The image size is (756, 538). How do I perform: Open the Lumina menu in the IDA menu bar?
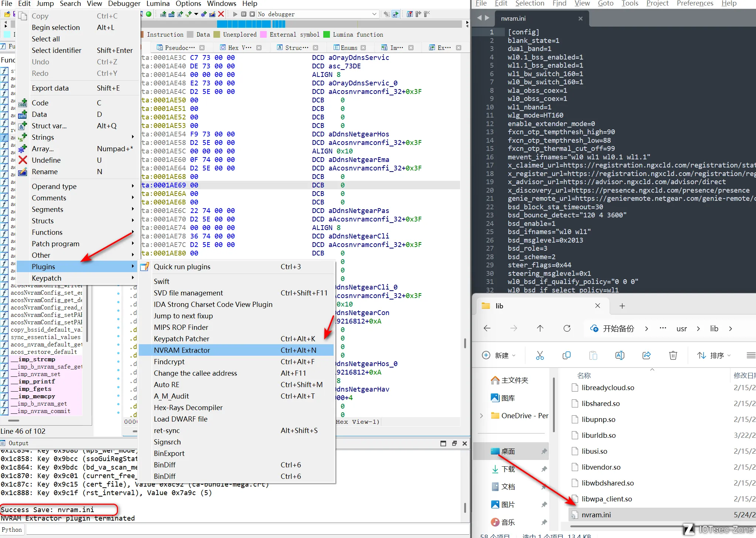click(x=158, y=4)
